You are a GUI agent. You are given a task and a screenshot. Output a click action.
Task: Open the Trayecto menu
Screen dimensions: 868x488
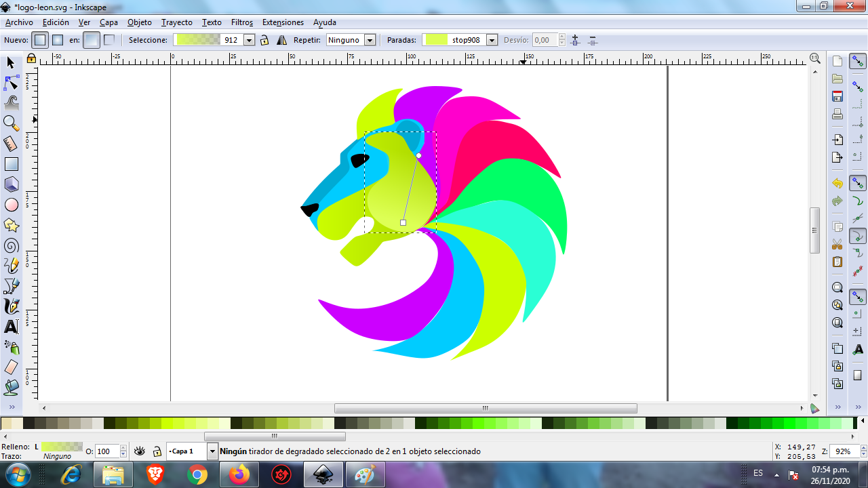pos(176,22)
